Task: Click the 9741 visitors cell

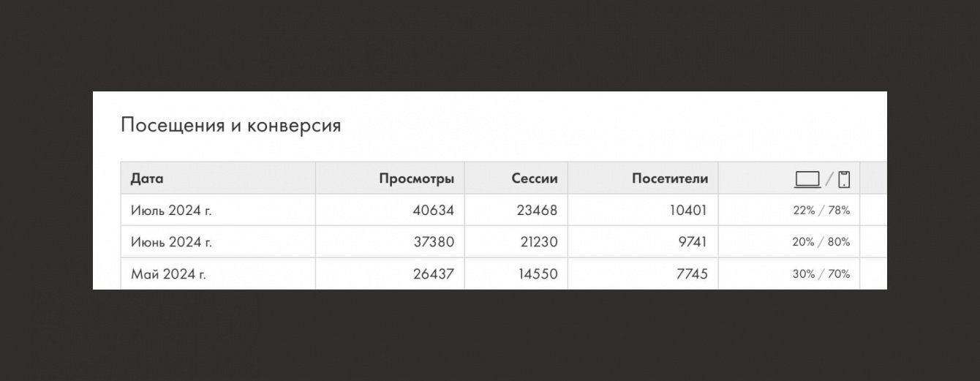Action: point(692,242)
